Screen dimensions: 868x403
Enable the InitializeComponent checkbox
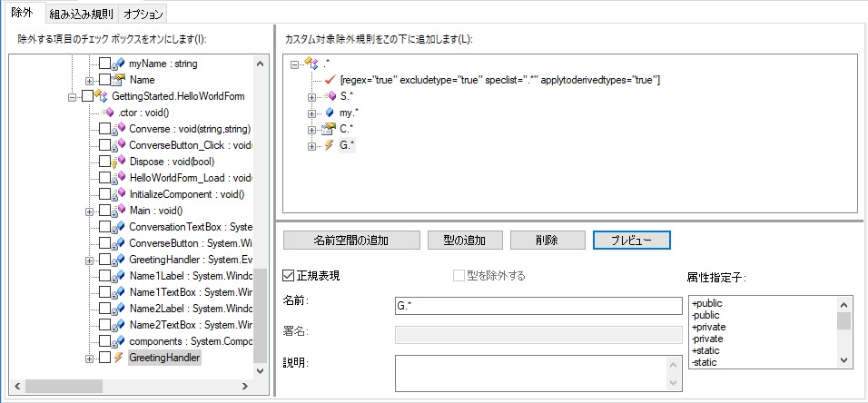(x=104, y=194)
